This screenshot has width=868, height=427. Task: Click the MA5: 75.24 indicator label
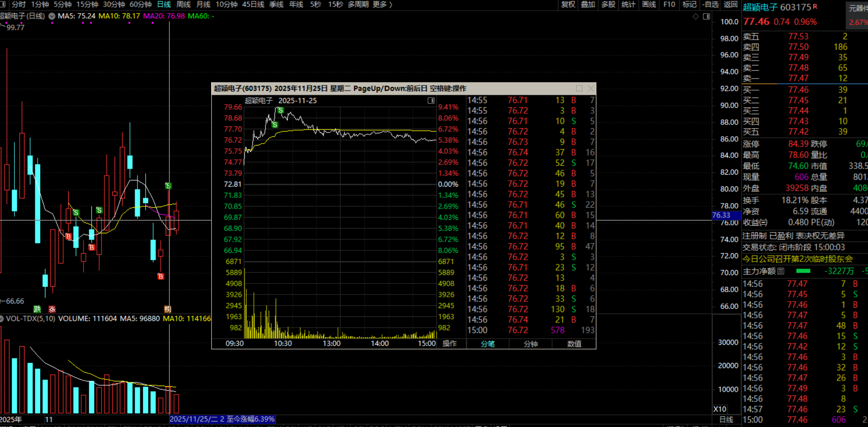[77, 16]
